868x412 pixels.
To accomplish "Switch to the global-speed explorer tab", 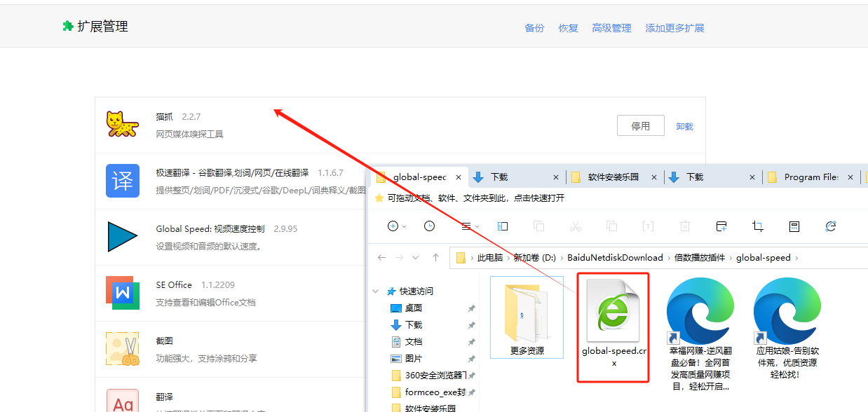I will [419, 177].
